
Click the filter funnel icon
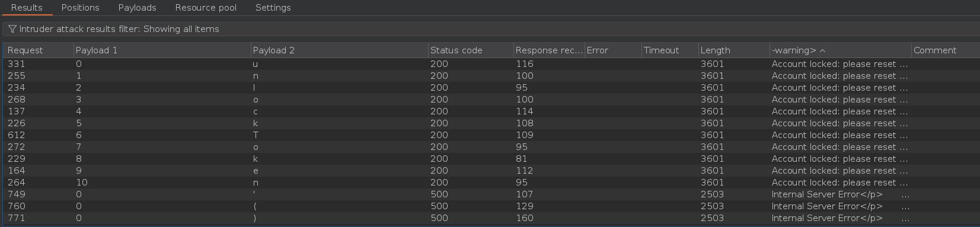(12, 29)
